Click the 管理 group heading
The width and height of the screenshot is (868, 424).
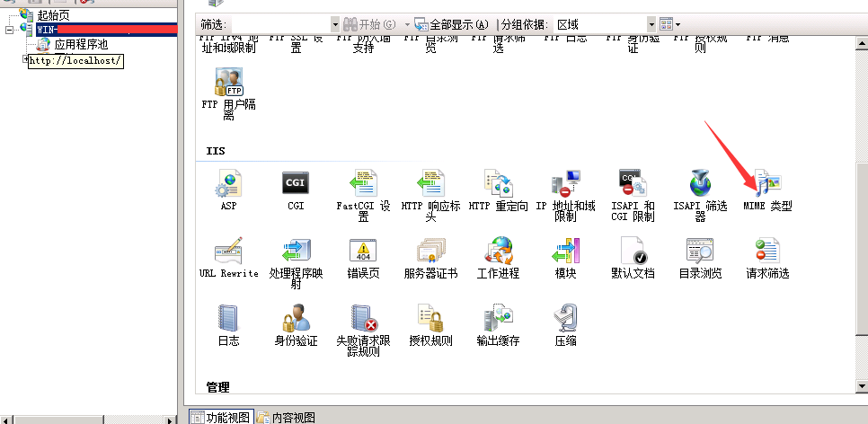(x=217, y=387)
